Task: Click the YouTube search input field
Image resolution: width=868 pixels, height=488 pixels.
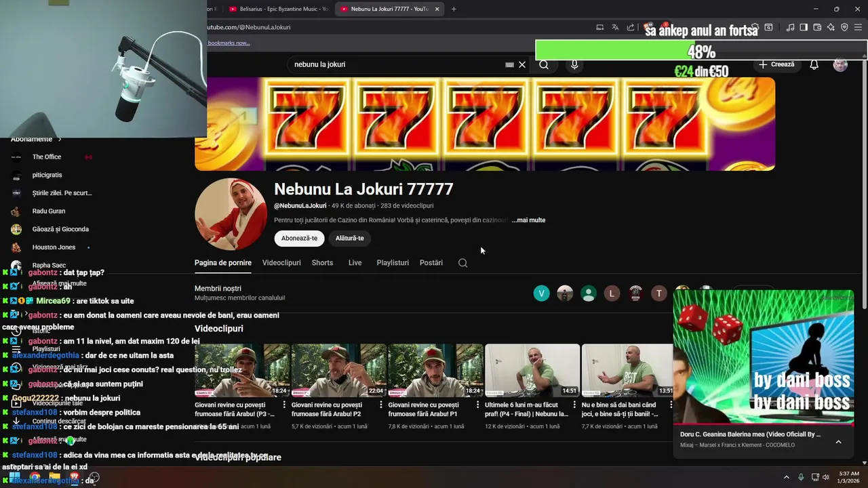Action: point(397,64)
